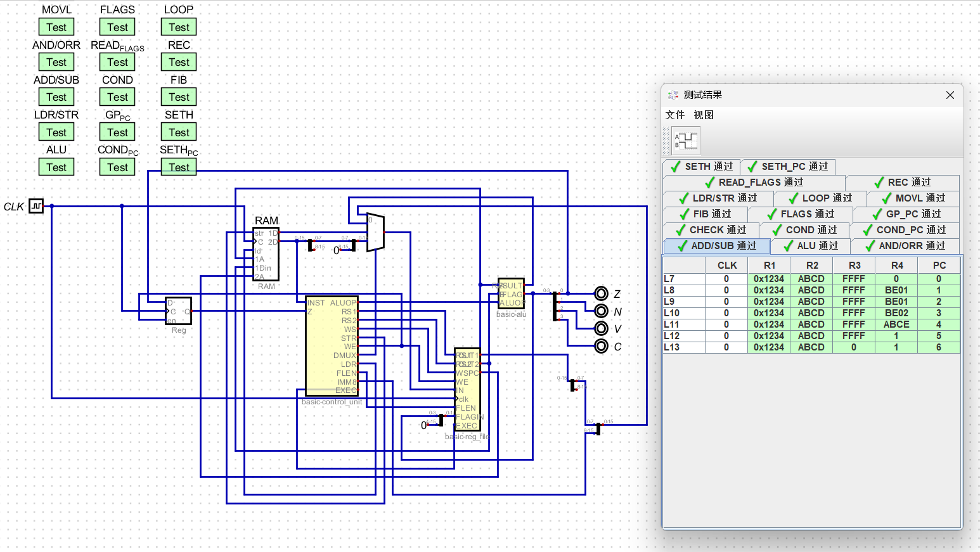Select the basic-control_unit block
Screen dimensions: 980x552
coord(332,346)
